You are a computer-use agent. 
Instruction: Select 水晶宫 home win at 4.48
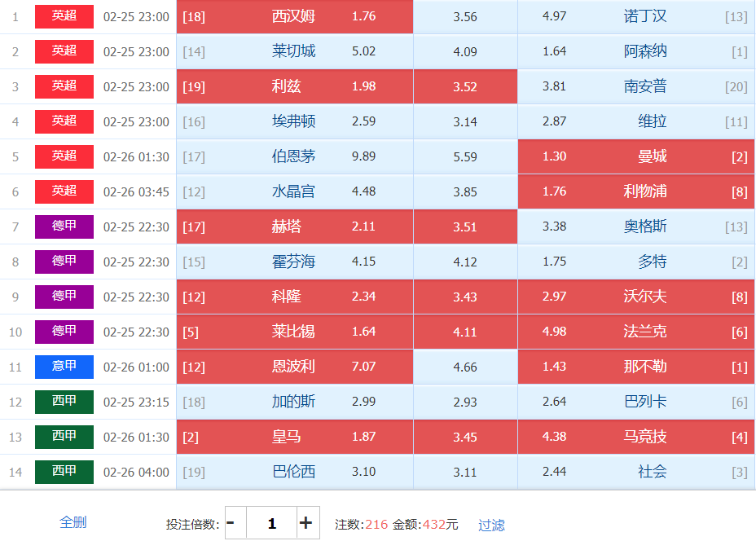coord(295,191)
